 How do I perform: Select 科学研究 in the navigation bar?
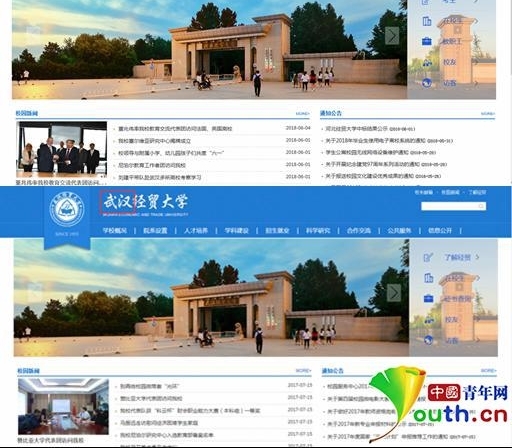tap(318, 230)
